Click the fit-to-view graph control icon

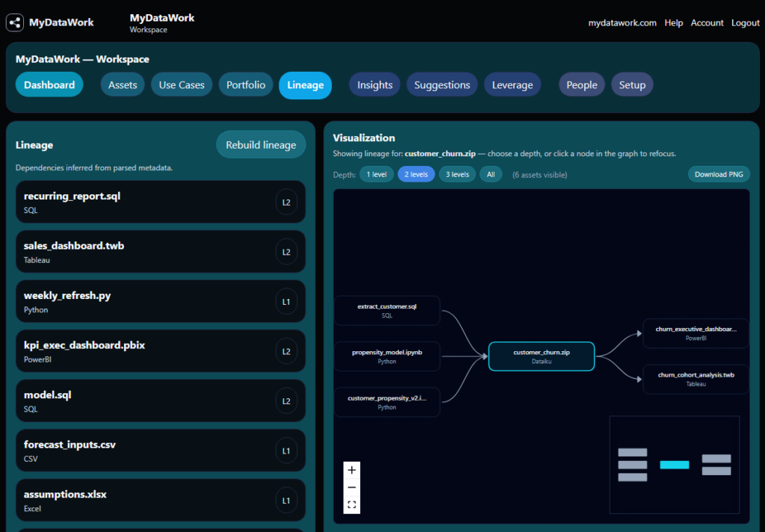click(352, 504)
